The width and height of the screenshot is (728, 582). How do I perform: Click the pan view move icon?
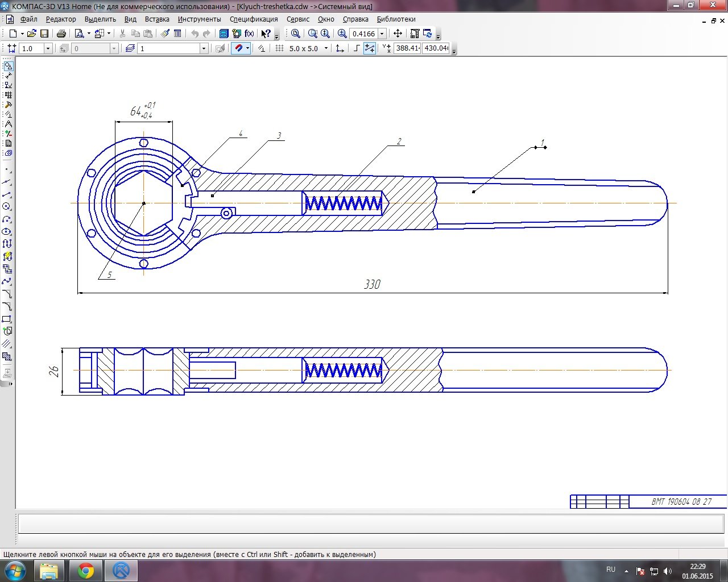pyautogui.click(x=398, y=34)
